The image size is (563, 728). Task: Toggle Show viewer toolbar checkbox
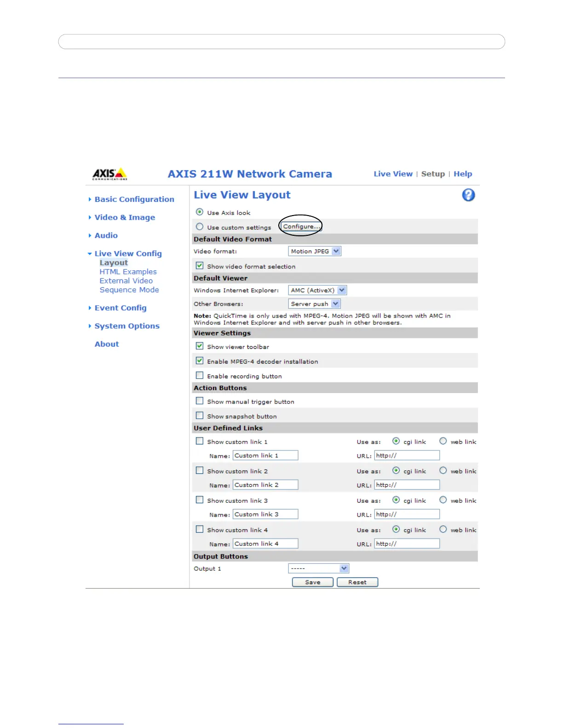[x=200, y=346]
